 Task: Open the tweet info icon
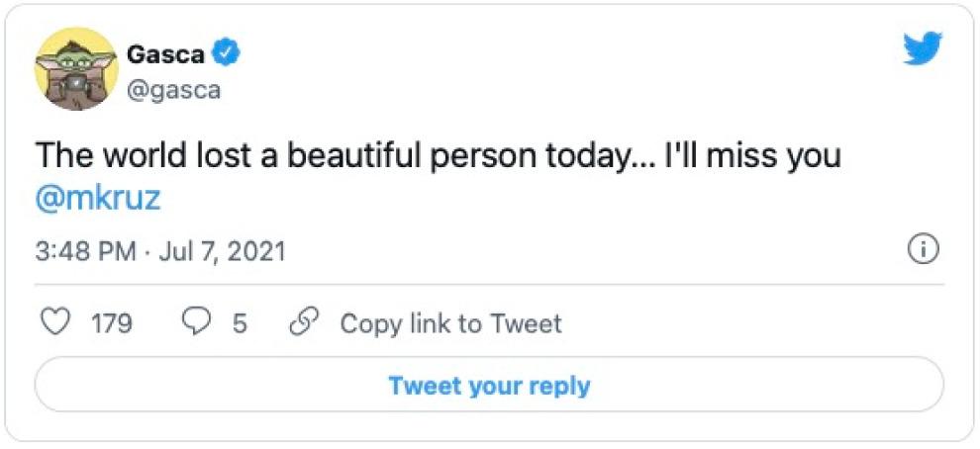click(923, 251)
